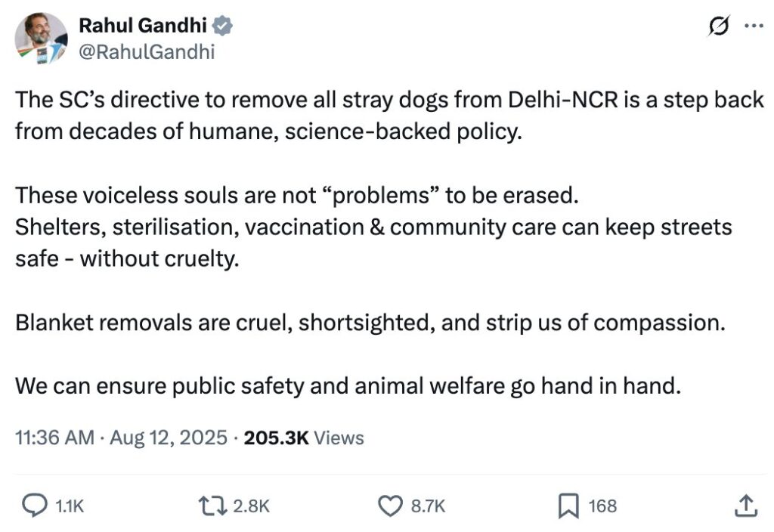Click the repost arrows icon

pos(209,506)
